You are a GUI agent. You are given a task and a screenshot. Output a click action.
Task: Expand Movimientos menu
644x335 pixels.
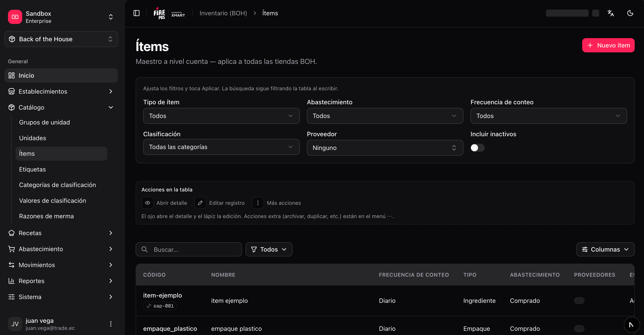click(61, 265)
